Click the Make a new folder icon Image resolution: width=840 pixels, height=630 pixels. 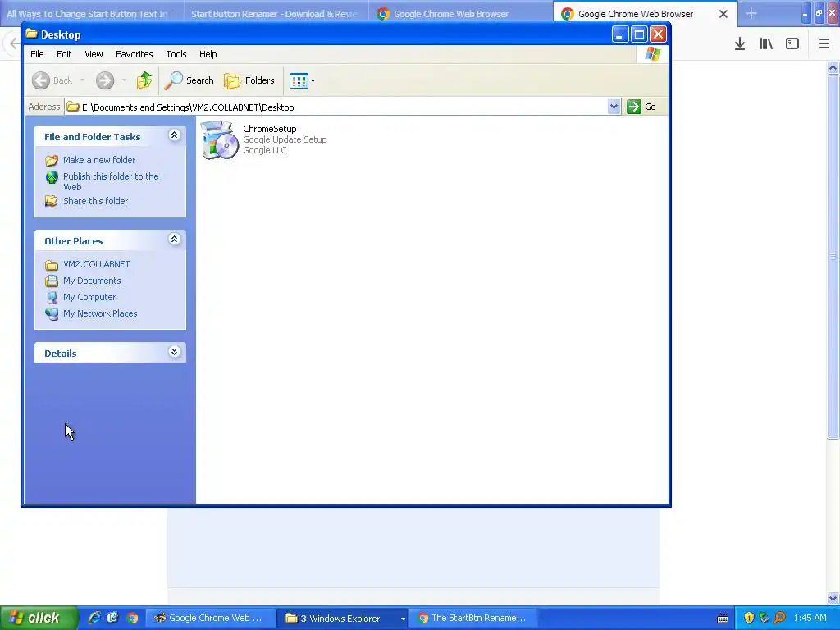click(52, 160)
